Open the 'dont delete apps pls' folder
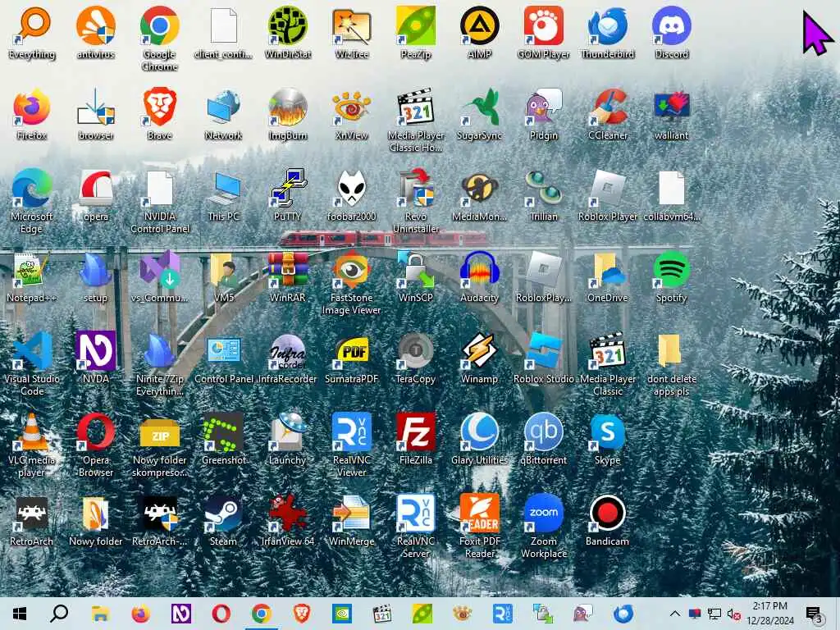This screenshot has height=630, width=840. point(671,363)
